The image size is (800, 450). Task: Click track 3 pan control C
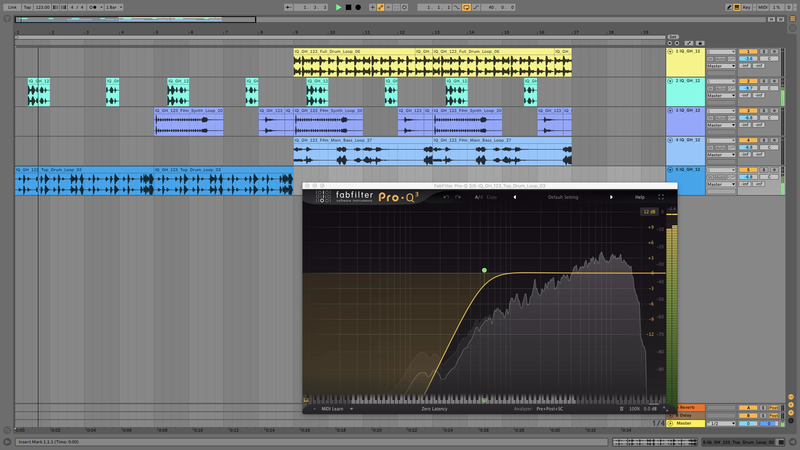point(769,118)
